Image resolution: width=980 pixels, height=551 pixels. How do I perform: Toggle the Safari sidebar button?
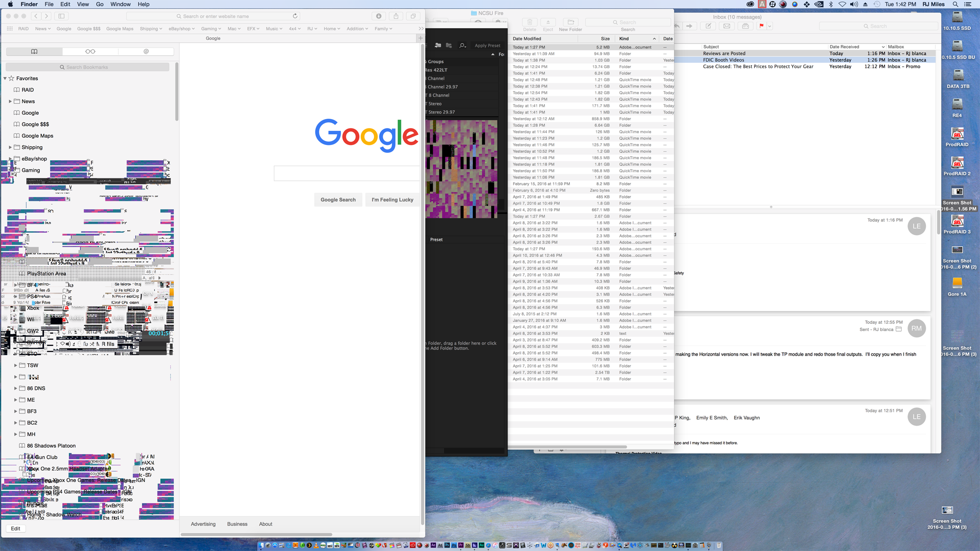coord(61,16)
